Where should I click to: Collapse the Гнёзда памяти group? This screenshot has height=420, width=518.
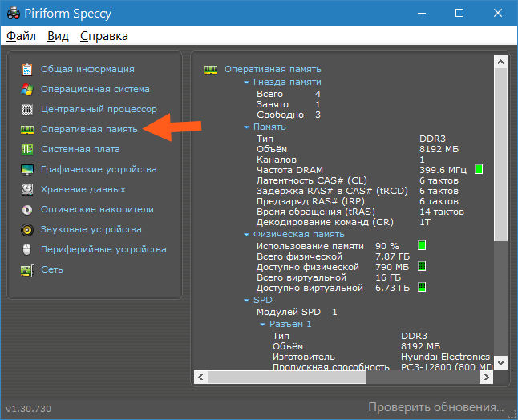tap(246, 83)
